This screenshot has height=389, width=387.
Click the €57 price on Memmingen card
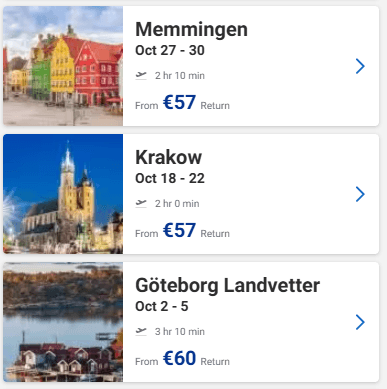pos(179,102)
